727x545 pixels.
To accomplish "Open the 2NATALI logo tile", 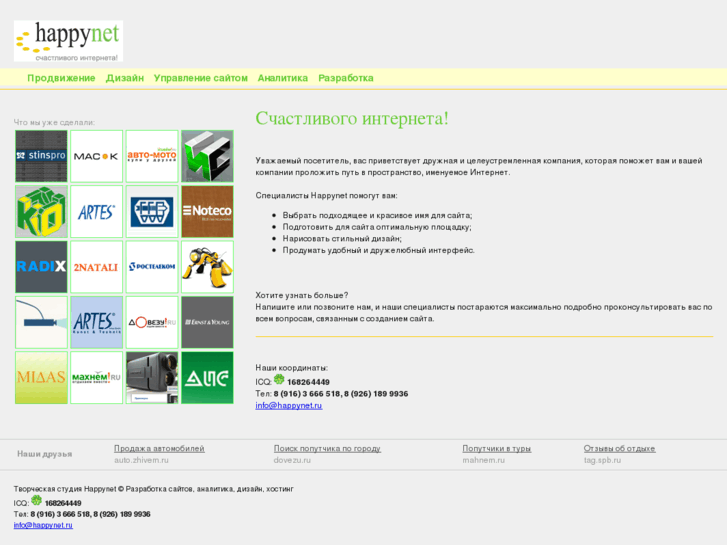I will (x=96, y=267).
